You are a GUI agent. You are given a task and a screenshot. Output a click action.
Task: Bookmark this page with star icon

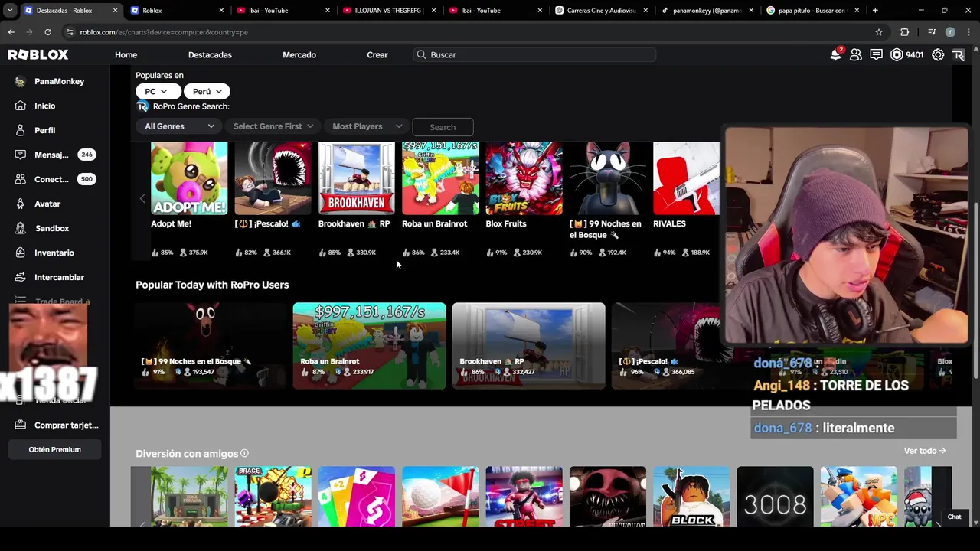(x=879, y=32)
